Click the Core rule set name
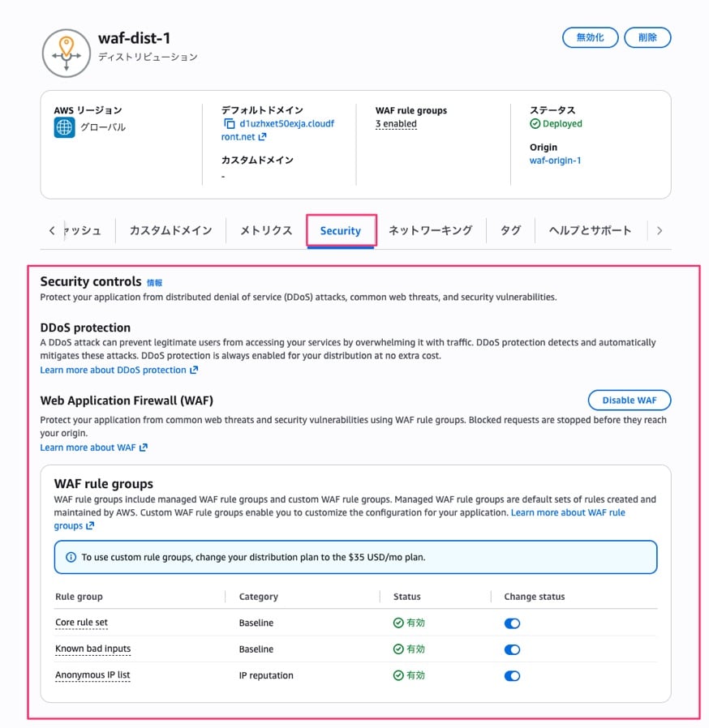 click(81, 623)
